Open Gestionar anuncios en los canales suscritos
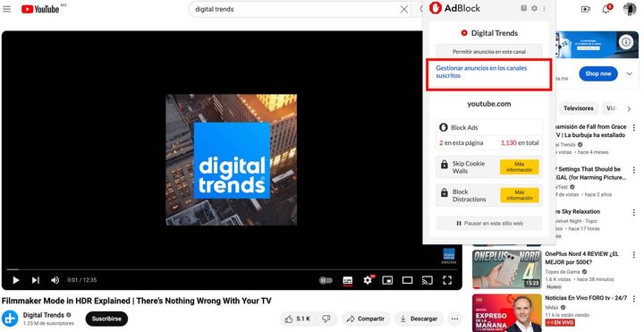This screenshot has width=644, height=332. point(481,72)
